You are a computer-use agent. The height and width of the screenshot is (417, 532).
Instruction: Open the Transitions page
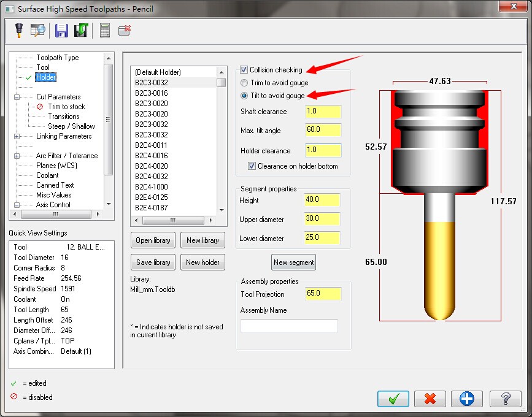64,117
